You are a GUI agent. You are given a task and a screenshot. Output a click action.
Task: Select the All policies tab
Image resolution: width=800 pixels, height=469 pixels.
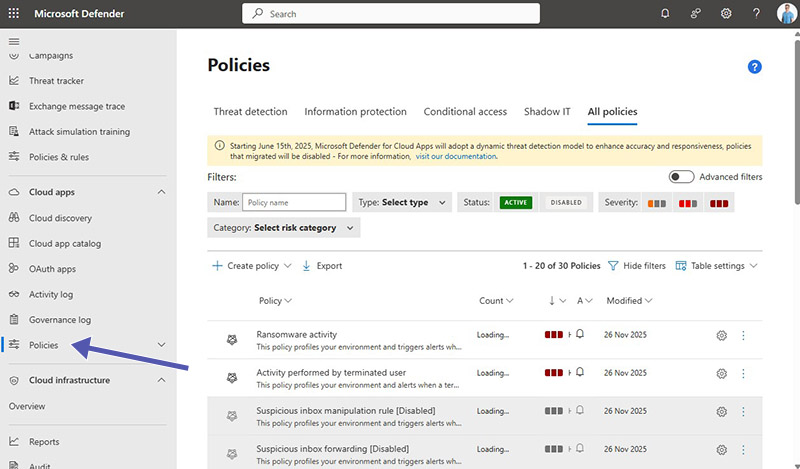pos(612,112)
